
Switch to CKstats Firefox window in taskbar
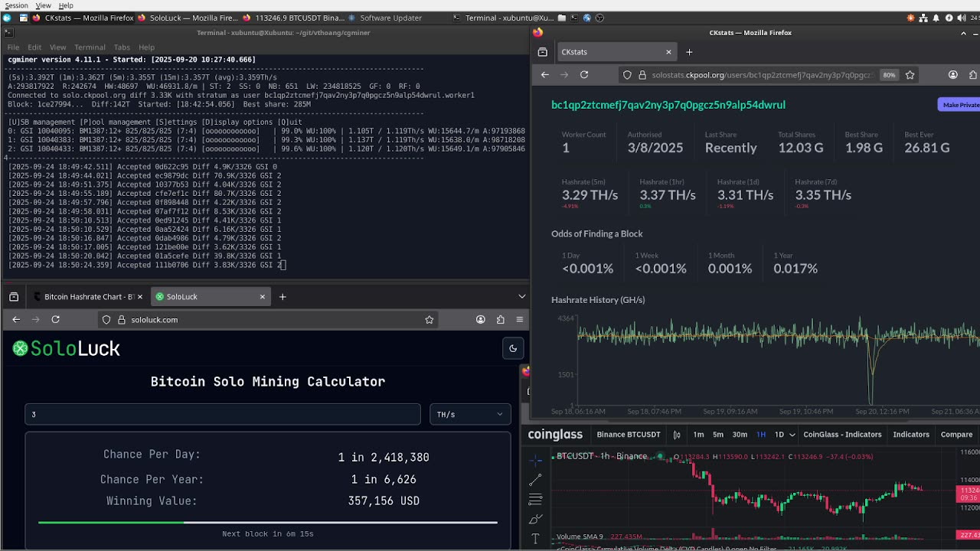point(83,18)
